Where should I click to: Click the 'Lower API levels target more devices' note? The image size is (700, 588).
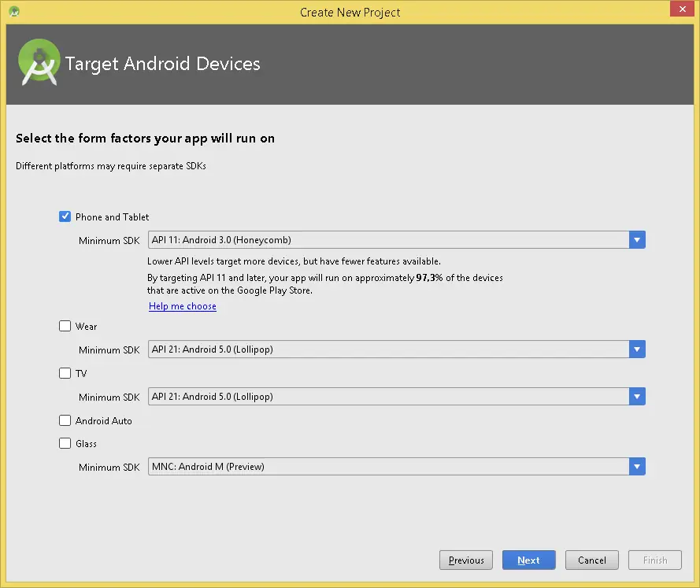click(294, 261)
